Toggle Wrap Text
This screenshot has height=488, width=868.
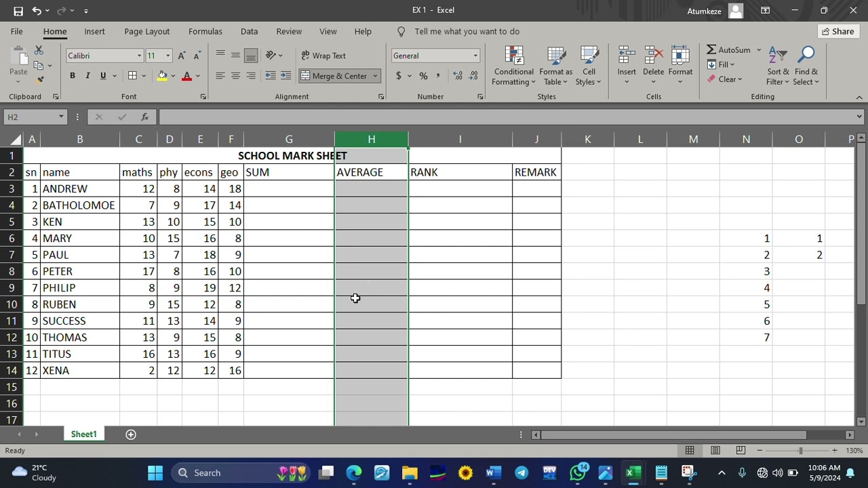(323, 56)
